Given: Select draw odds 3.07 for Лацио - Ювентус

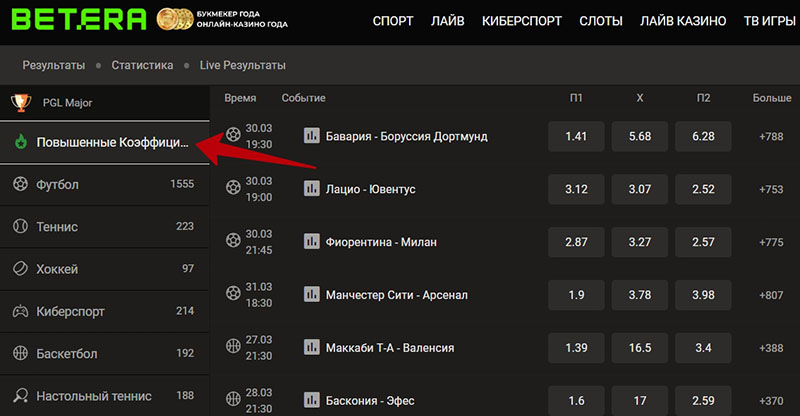Looking at the screenshot, I should pyautogui.click(x=638, y=189).
